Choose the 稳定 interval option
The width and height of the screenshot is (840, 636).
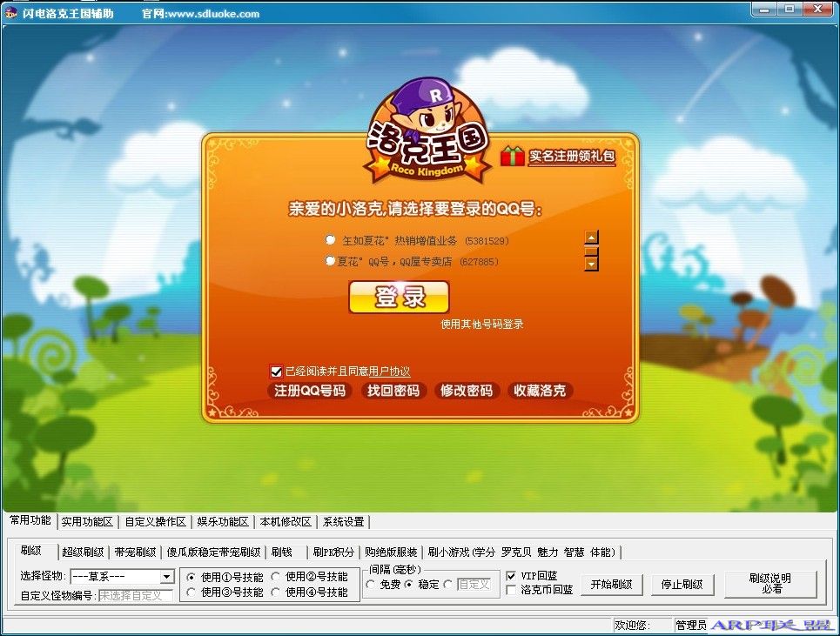pyautogui.click(x=408, y=585)
